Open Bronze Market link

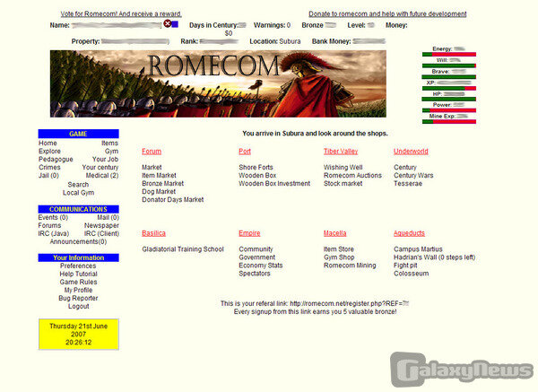pos(163,184)
